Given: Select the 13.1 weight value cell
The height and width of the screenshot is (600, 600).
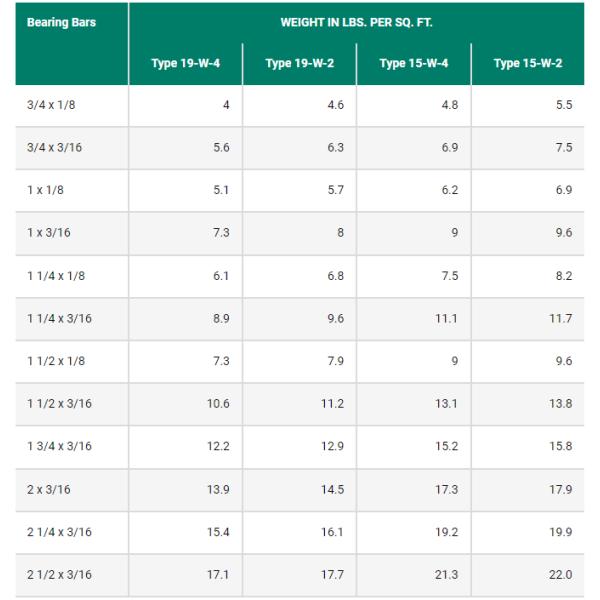Looking at the screenshot, I should click(447, 403).
